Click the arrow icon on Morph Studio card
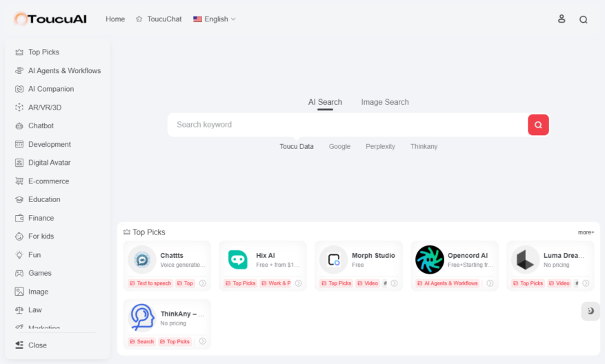 click(x=394, y=283)
